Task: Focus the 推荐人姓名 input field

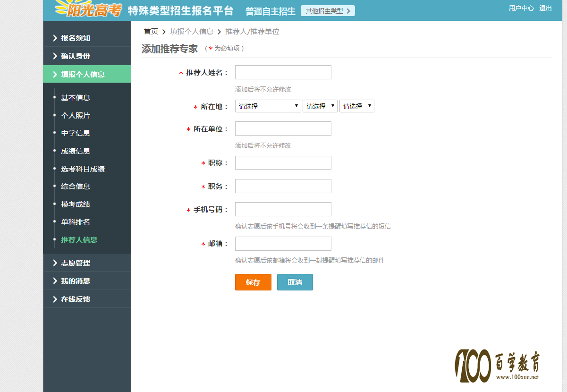Action: (283, 72)
